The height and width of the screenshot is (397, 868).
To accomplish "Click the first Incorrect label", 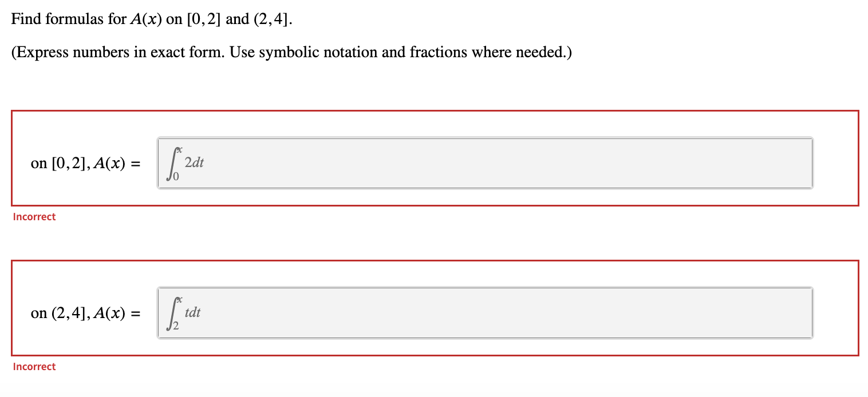I will (34, 216).
